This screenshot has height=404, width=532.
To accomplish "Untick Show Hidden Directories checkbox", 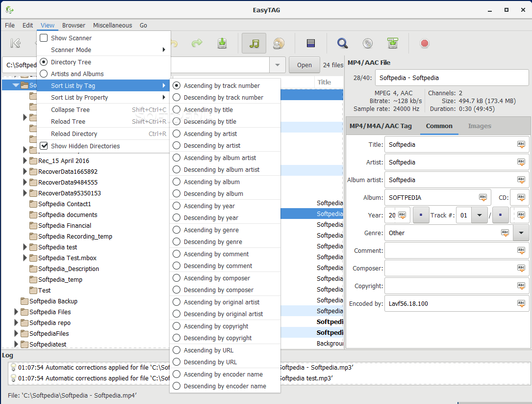I will tap(44, 146).
